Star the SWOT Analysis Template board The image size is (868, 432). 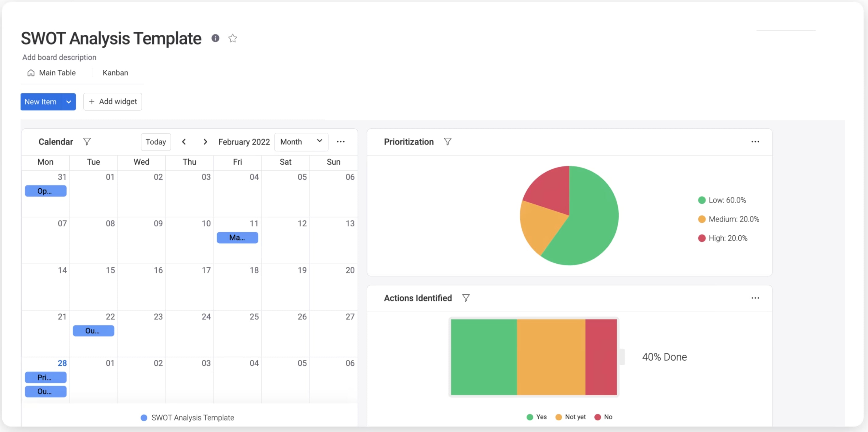coord(233,38)
